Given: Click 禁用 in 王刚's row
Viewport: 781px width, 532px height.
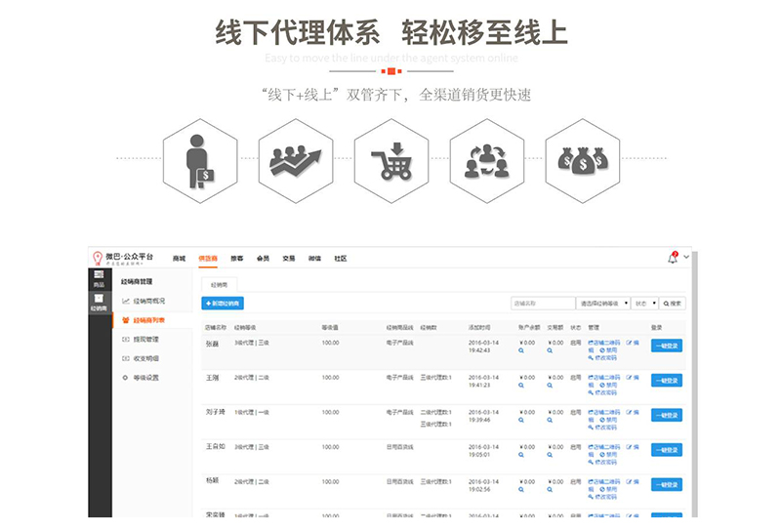Looking at the screenshot, I should tap(608, 385).
